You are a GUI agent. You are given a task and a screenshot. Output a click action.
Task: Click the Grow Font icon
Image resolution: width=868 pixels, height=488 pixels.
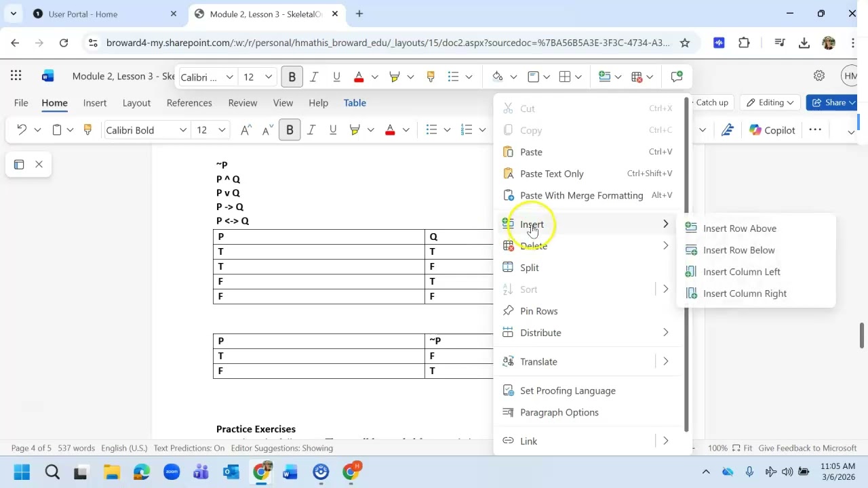(247, 130)
